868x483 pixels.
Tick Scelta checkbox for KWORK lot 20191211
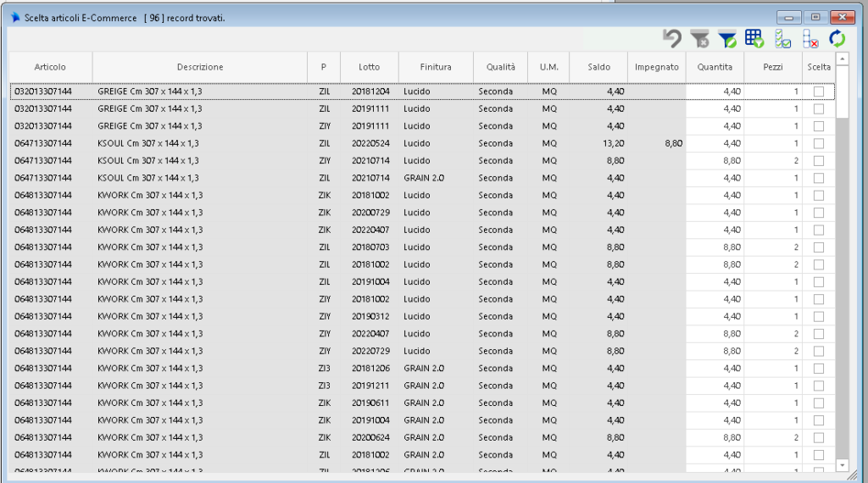[x=819, y=386]
